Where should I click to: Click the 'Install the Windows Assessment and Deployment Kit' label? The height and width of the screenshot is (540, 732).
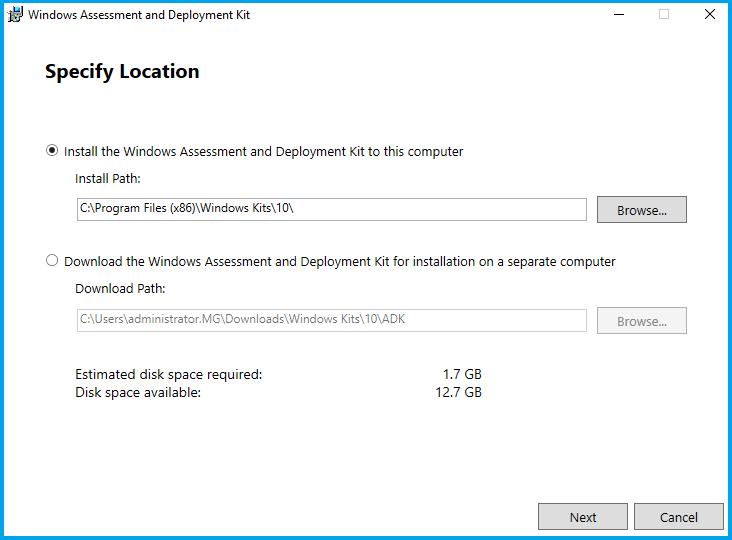[263, 152]
